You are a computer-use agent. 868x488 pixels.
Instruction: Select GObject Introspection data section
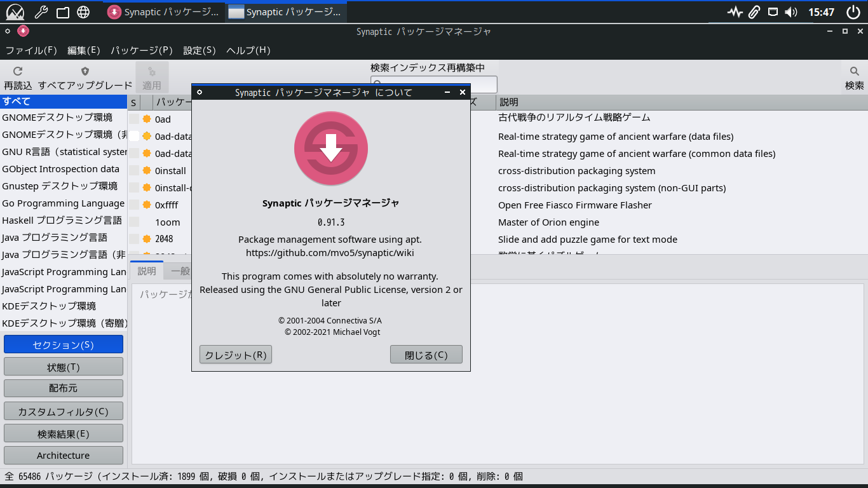coord(64,169)
